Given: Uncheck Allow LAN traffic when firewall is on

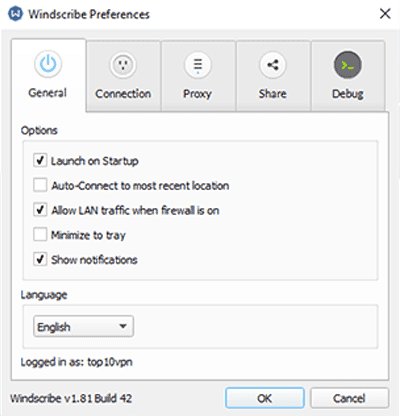Looking at the screenshot, I should 40,210.
